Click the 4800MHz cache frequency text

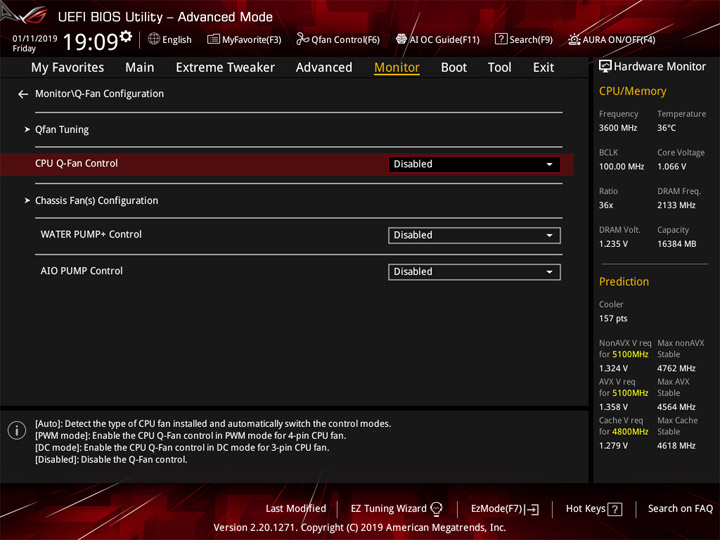click(630, 432)
